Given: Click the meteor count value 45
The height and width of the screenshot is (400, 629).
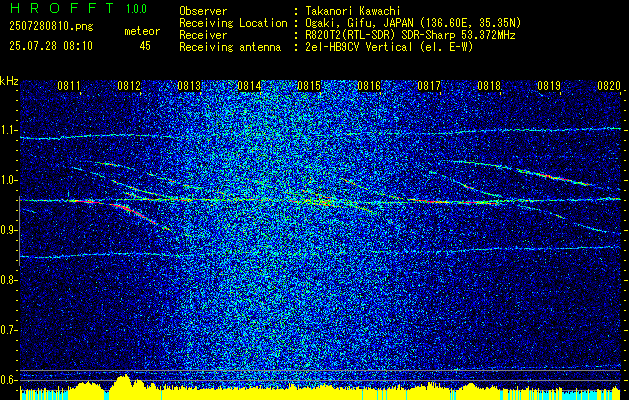Looking at the screenshot, I should [145, 46].
